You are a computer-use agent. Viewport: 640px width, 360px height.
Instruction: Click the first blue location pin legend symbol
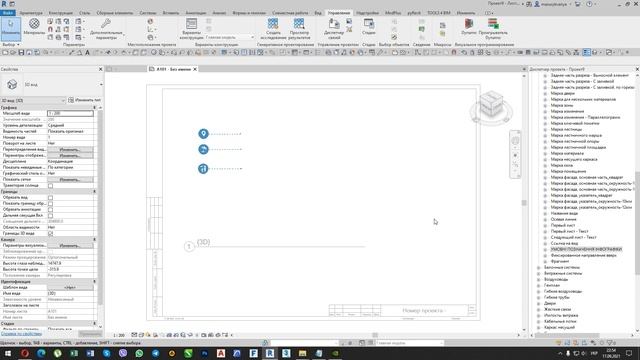click(203, 133)
